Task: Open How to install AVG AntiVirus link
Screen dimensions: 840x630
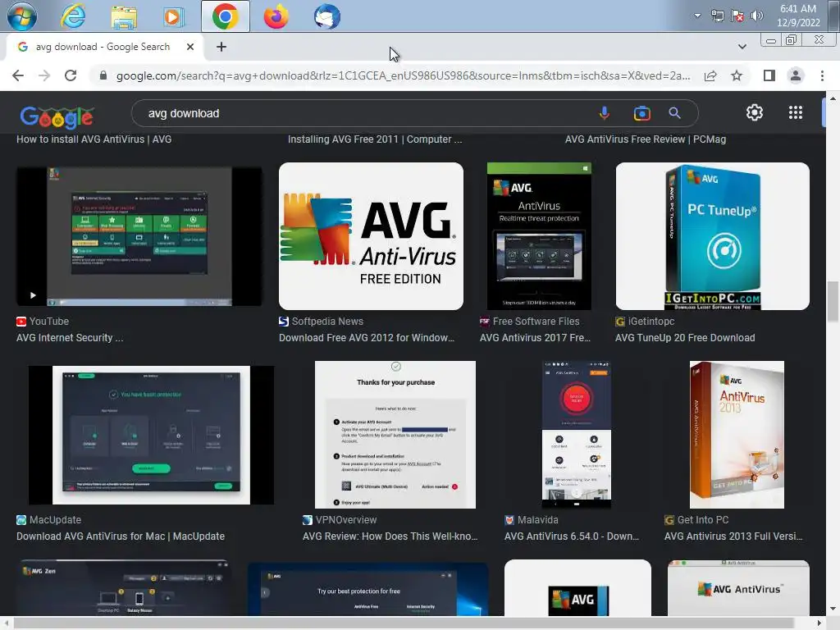Action: click(x=94, y=139)
